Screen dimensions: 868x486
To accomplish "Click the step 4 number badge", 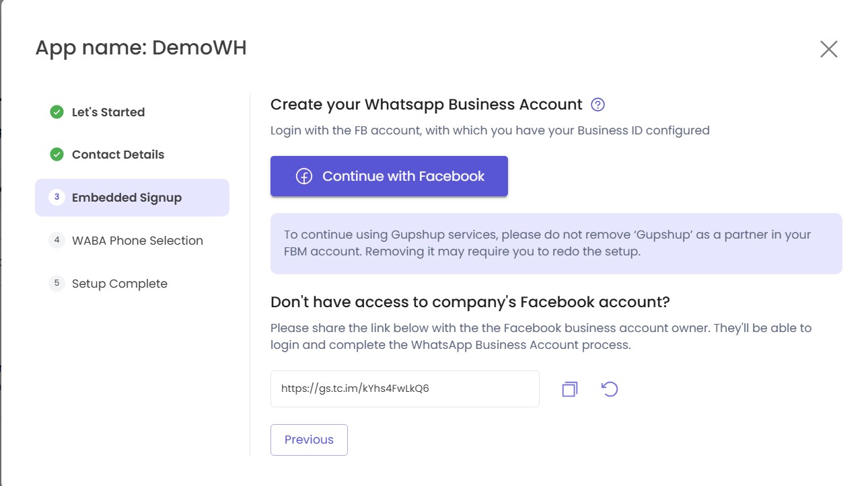I will point(57,241).
